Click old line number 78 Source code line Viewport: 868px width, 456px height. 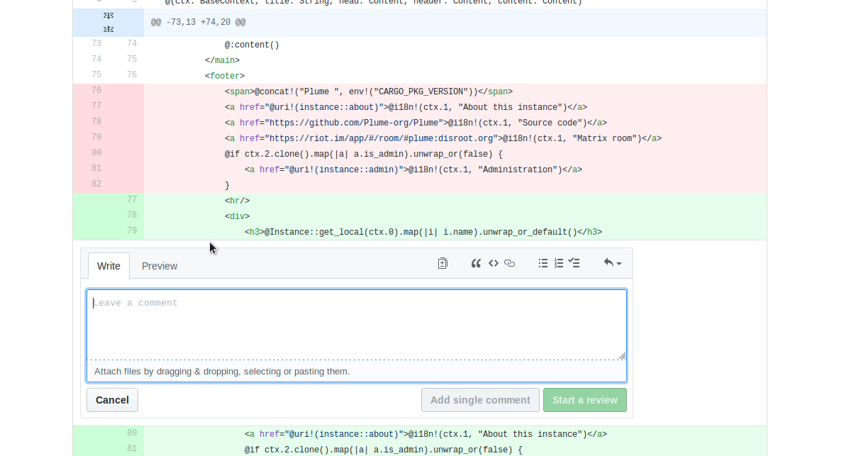[x=96, y=122]
